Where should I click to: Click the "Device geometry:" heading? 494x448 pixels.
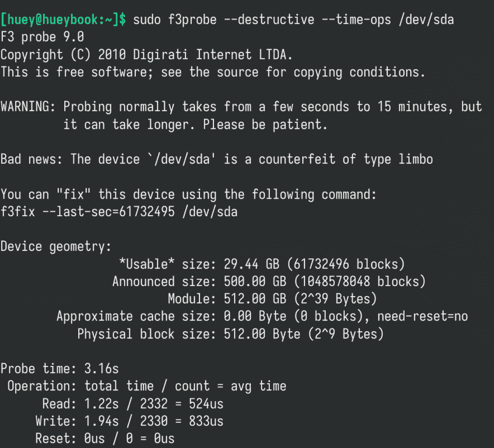pyautogui.click(x=56, y=246)
